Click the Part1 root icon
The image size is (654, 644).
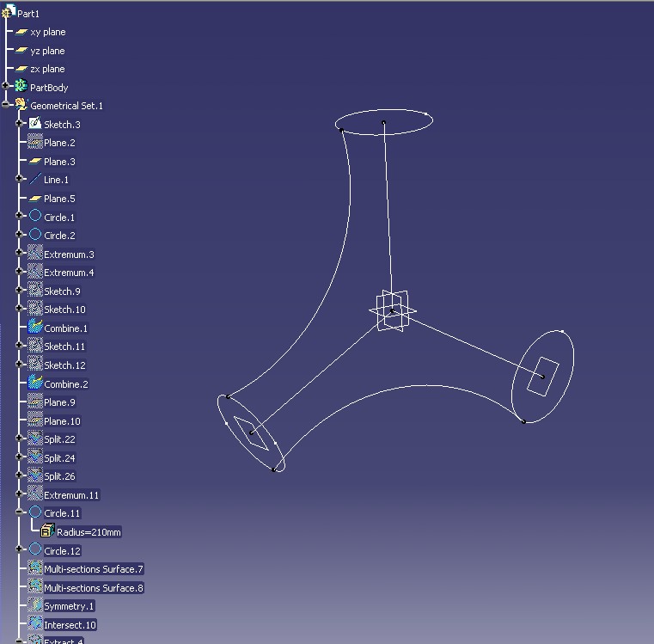[9, 12]
